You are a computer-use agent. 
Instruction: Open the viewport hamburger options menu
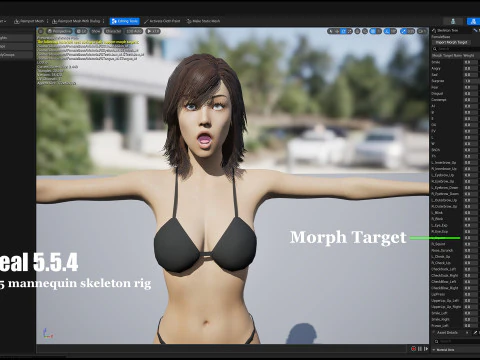click(x=41, y=31)
